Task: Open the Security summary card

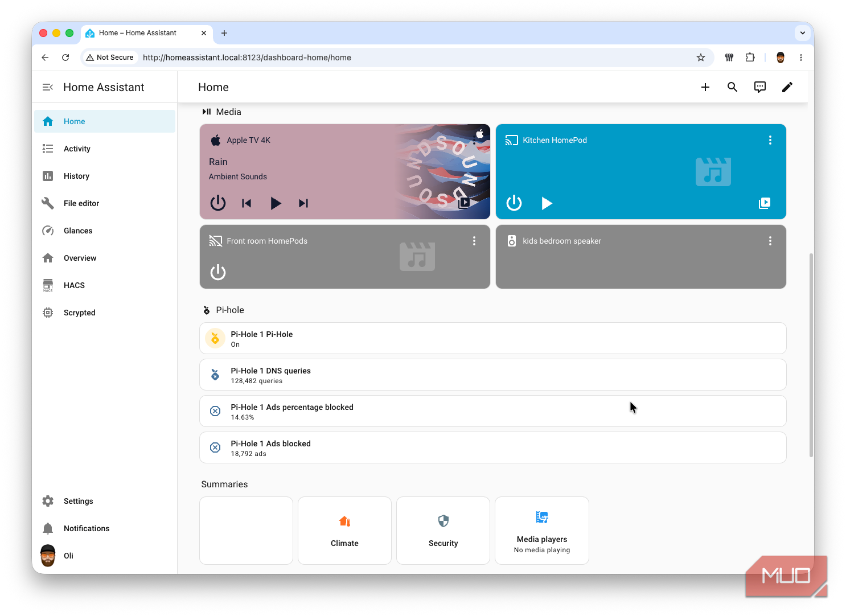Action: 443,531
